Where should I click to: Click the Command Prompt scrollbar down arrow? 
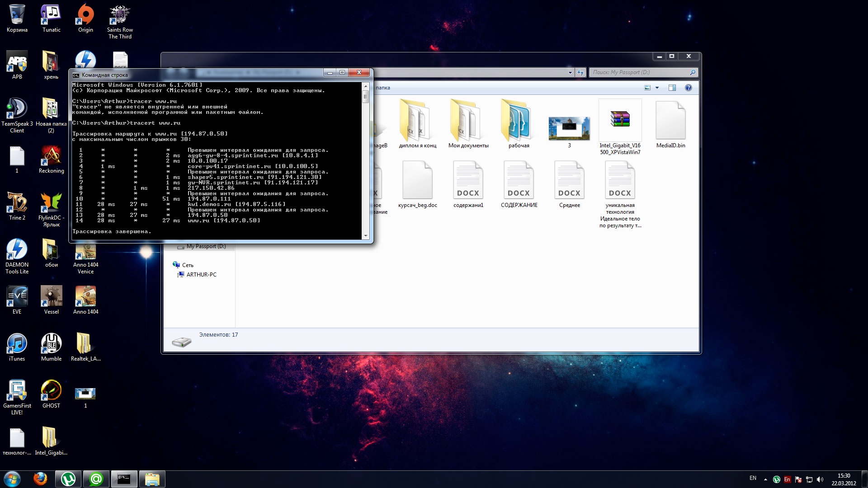pyautogui.click(x=365, y=236)
